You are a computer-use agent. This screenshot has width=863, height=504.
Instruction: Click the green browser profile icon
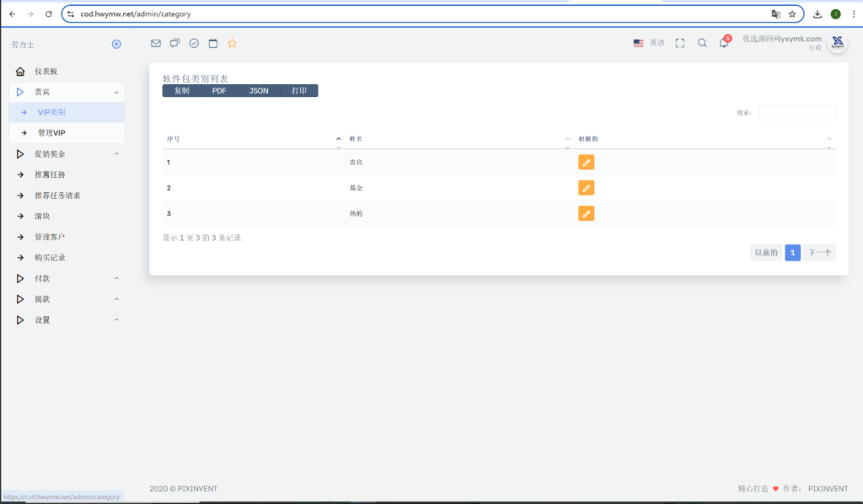tap(835, 13)
